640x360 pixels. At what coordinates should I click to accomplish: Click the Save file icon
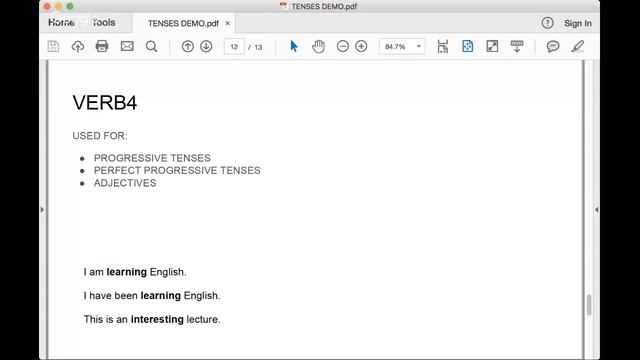(x=53, y=47)
